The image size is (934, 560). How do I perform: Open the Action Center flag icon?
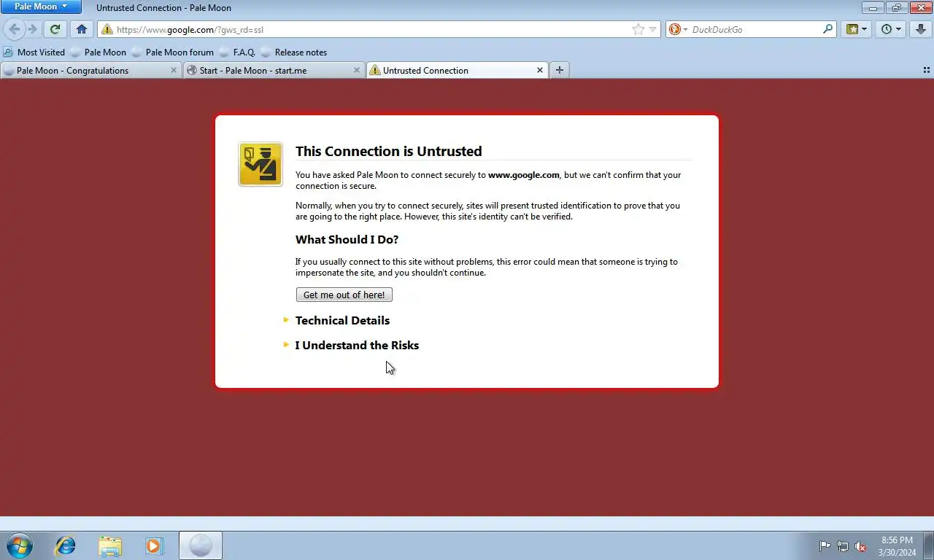point(825,546)
